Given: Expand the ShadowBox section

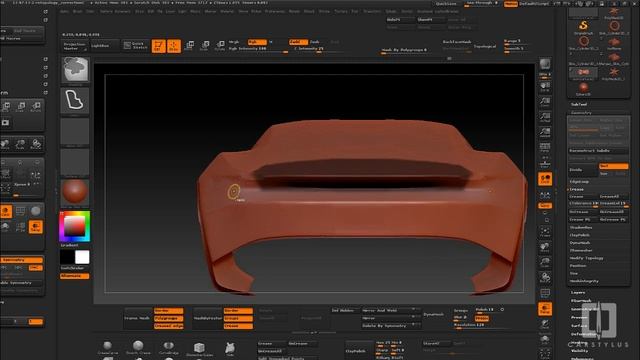Looking at the screenshot, I should point(581,227).
